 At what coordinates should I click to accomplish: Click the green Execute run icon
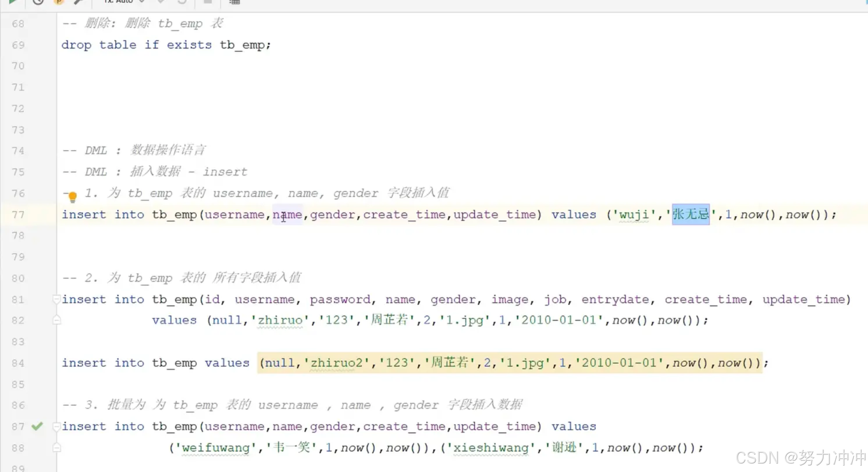13,2
